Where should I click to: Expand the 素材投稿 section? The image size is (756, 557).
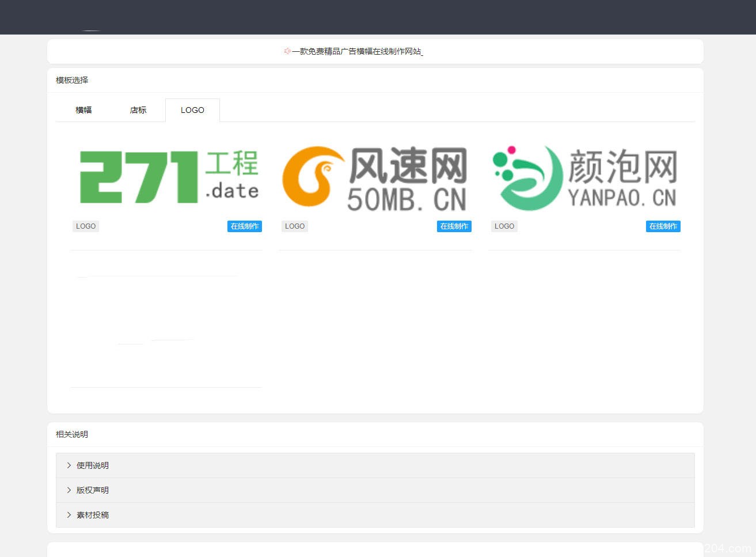click(x=375, y=515)
